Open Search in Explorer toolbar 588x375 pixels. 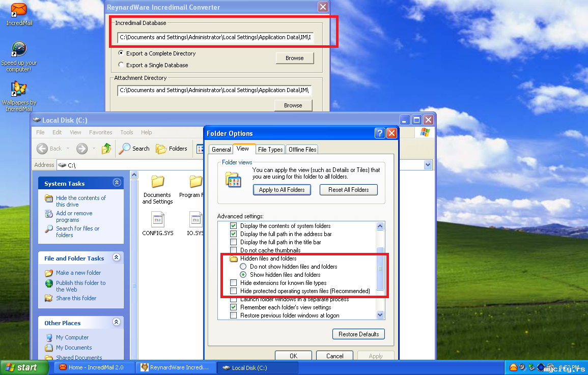(134, 149)
